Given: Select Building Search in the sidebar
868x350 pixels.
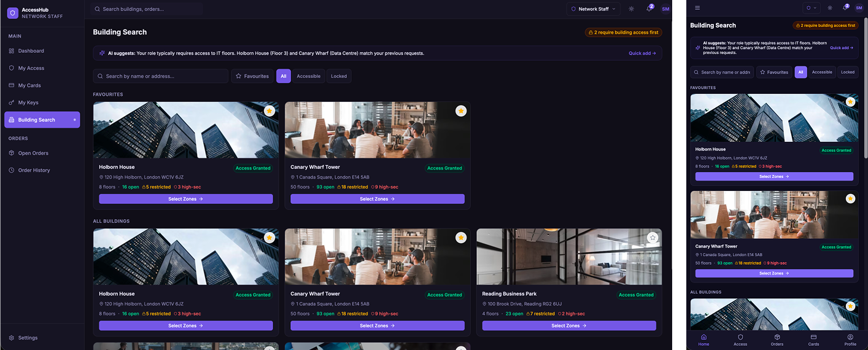Looking at the screenshot, I should 42,120.
